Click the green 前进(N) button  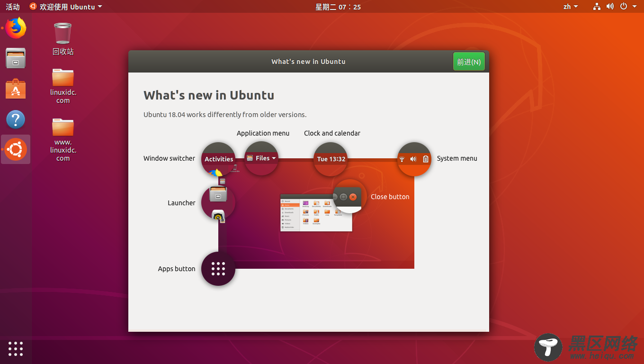click(x=469, y=62)
